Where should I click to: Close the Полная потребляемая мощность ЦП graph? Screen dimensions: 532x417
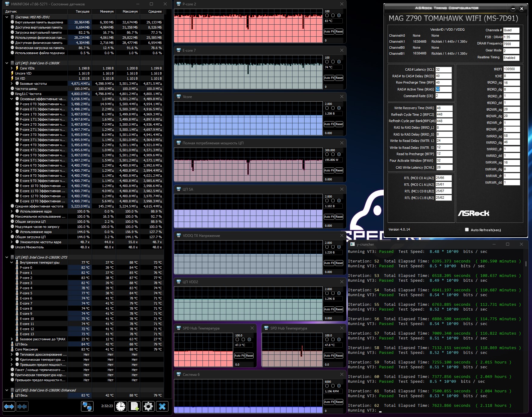[342, 143]
